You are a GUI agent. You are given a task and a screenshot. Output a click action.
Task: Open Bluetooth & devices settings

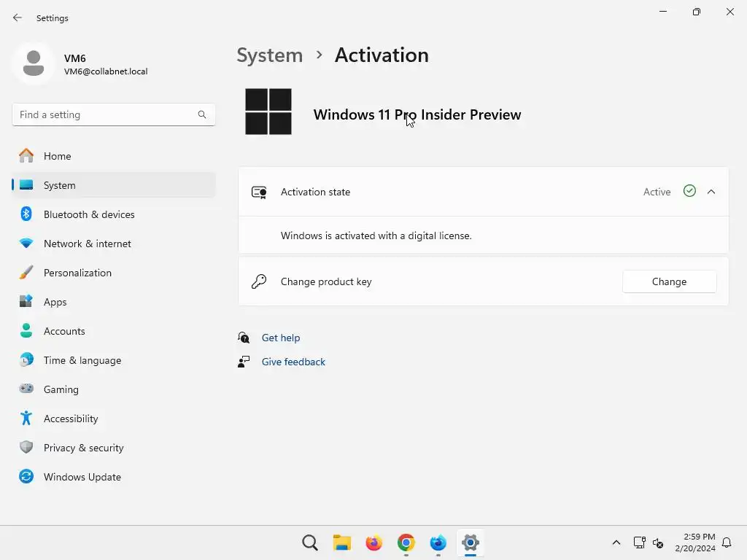click(89, 214)
